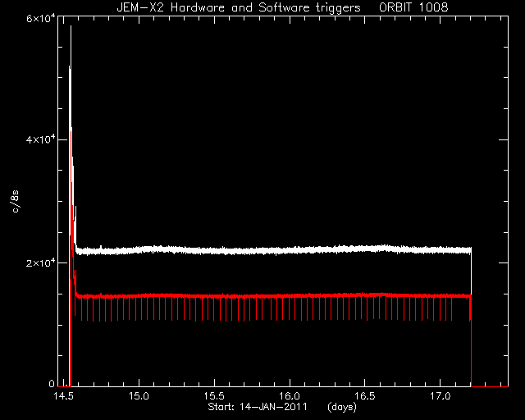Click the 15.0 x-axis tick label
Image resolution: width=525 pixels, height=420 pixels.
[x=139, y=396]
